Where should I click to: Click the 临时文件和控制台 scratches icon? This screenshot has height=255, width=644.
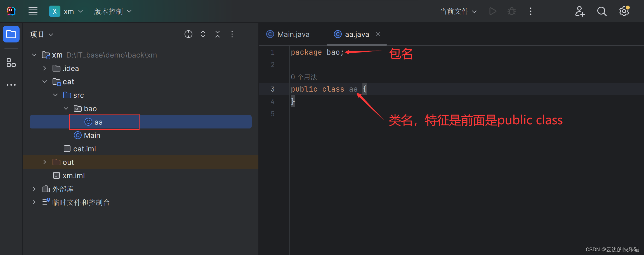click(46, 202)
